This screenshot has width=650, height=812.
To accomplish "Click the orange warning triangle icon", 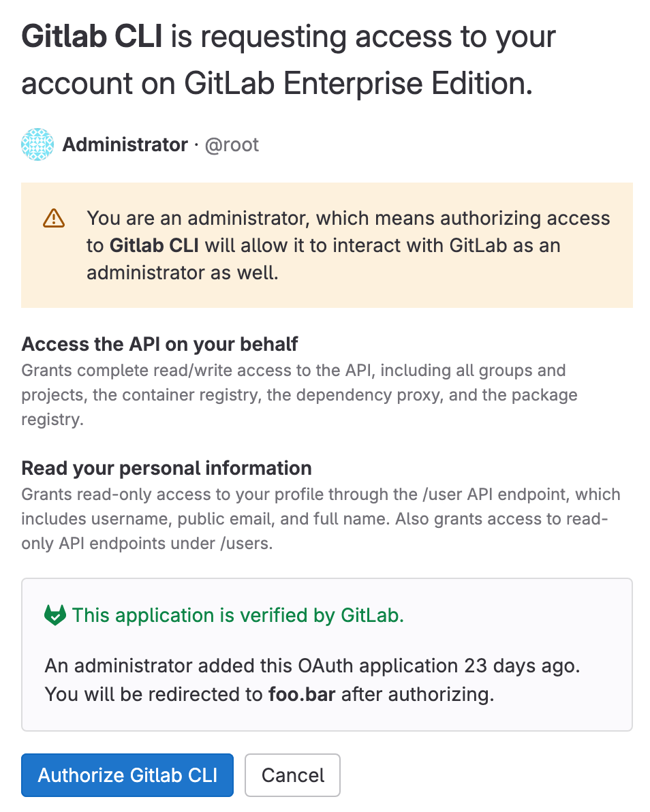I will pos(53,218).
